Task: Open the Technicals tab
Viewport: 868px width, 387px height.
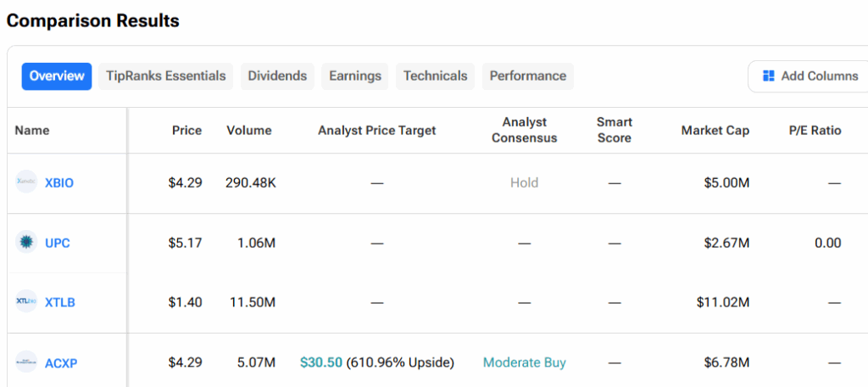Action: tap(435, 76)
